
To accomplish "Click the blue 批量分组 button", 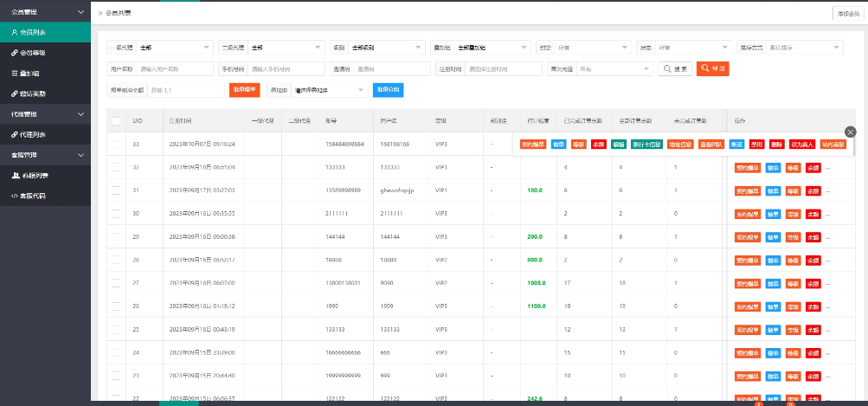I will 388,89.
